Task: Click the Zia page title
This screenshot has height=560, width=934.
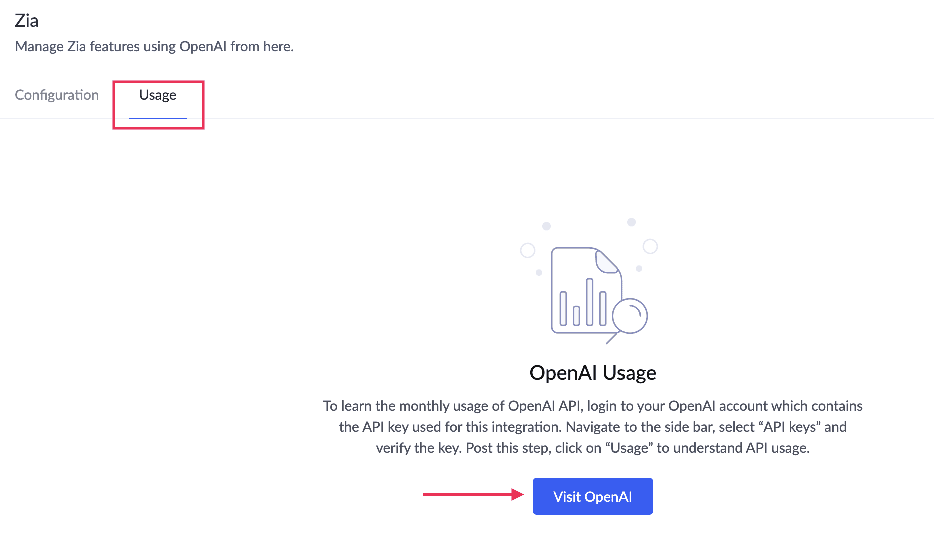Action: point(27,21)
